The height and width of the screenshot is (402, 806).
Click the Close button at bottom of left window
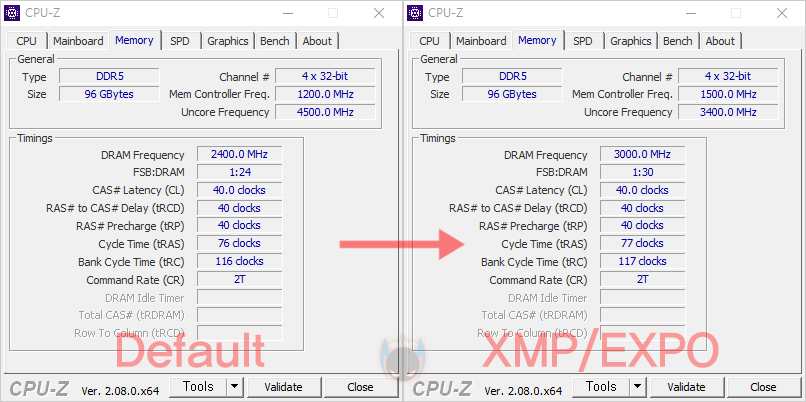point(360,387)
